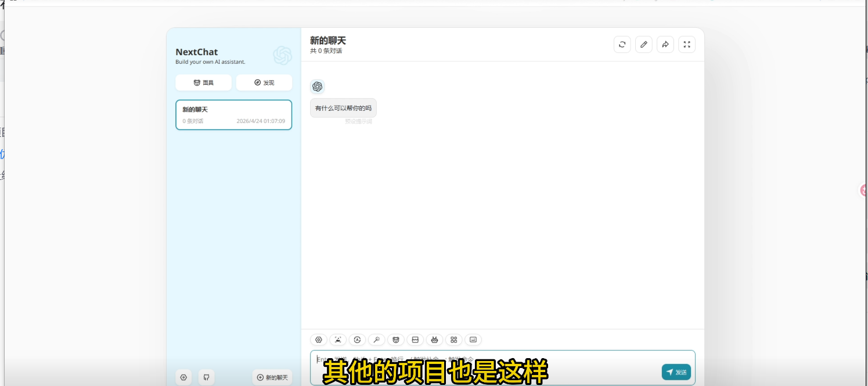Select the 新的聊天 conversation in sidebar
Screen dimensions: 868x386
pyautogui.click(x=233, y=115)
